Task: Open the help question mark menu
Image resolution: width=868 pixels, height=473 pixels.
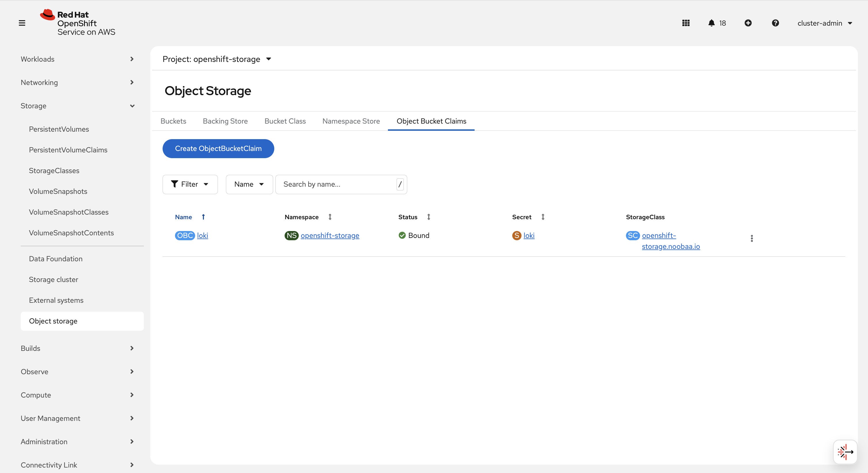Action: click(x=775, y=23)
